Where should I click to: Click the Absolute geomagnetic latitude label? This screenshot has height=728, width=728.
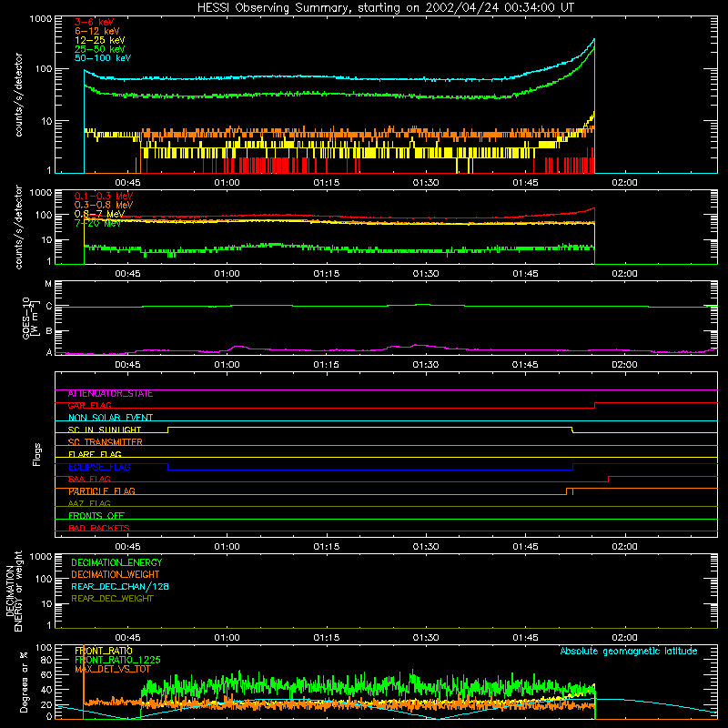click(x=629, y=652)
